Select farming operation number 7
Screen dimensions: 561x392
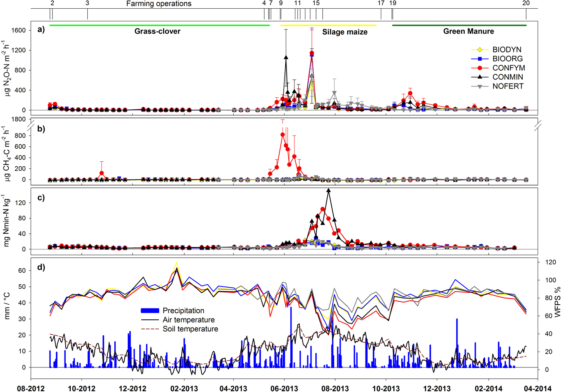[271, 3]
